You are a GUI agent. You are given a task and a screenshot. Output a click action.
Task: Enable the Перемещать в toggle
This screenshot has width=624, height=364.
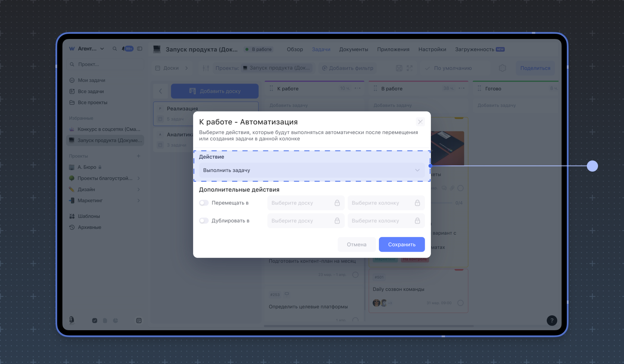pyautogui.click(x=204, y=203)
